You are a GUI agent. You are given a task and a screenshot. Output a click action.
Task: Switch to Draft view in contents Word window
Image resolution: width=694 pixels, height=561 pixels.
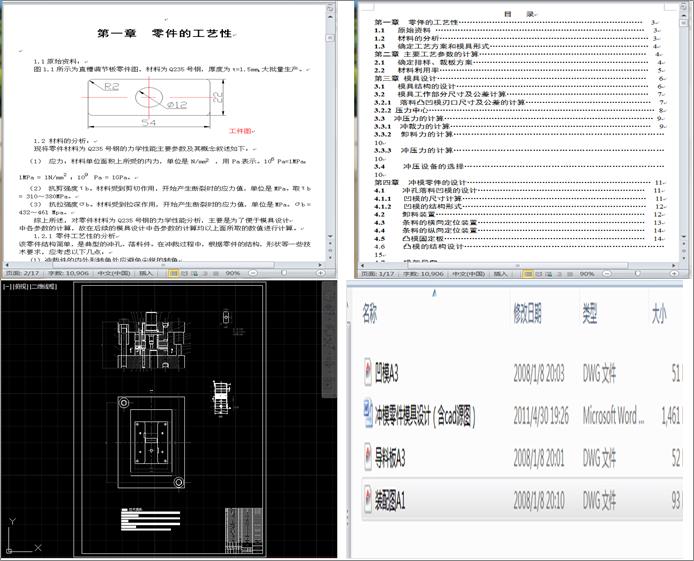pyautogui.click(x=570, y=274)
